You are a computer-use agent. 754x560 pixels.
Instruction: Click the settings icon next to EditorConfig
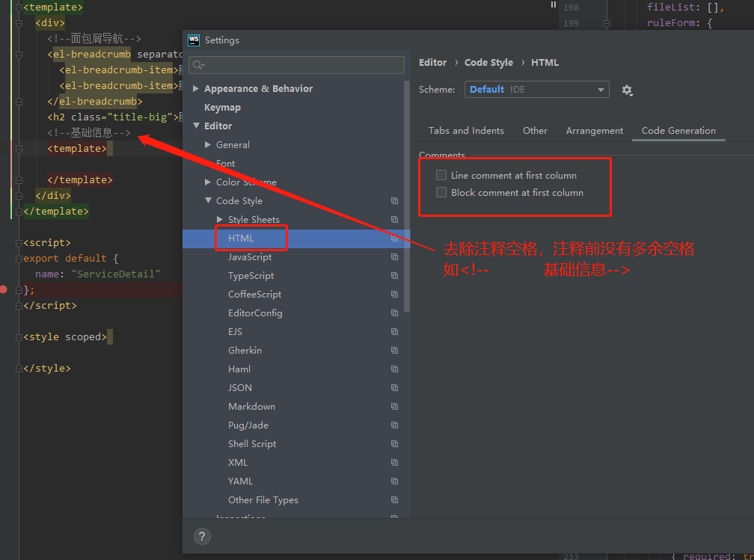394,313
